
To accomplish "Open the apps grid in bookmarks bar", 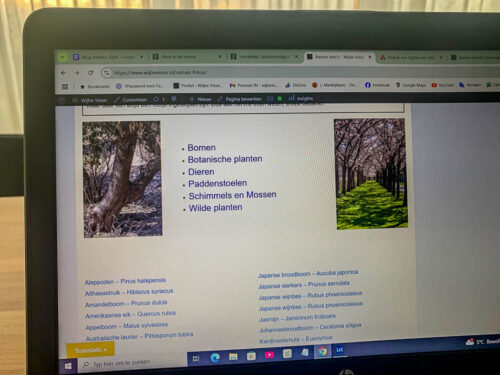I will click(65, 87).
